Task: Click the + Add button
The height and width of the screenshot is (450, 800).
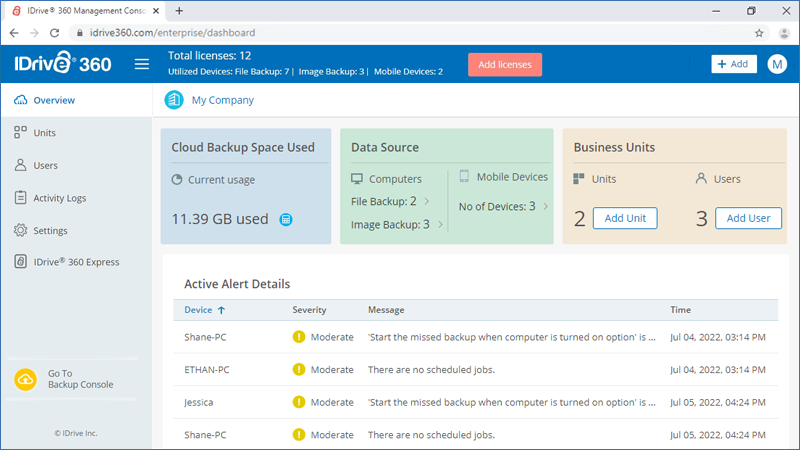Action: [734, 64]
